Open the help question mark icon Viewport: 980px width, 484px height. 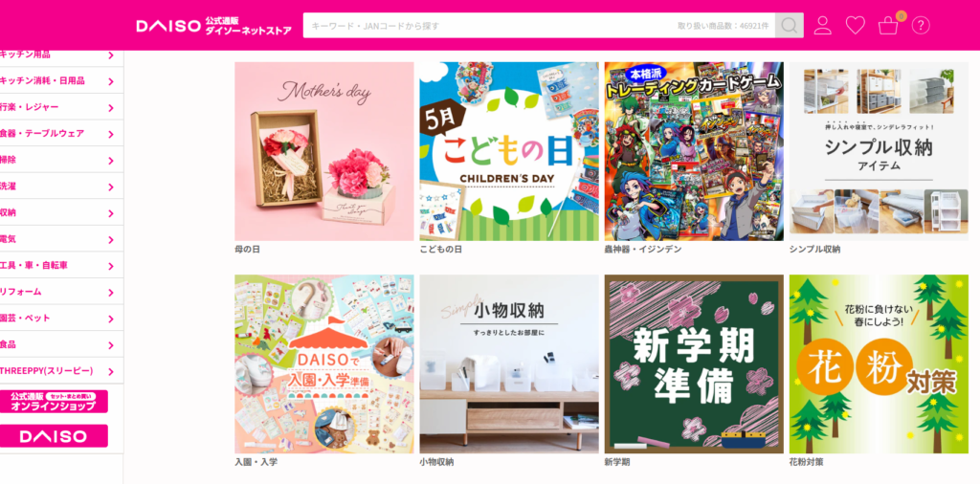921,26
